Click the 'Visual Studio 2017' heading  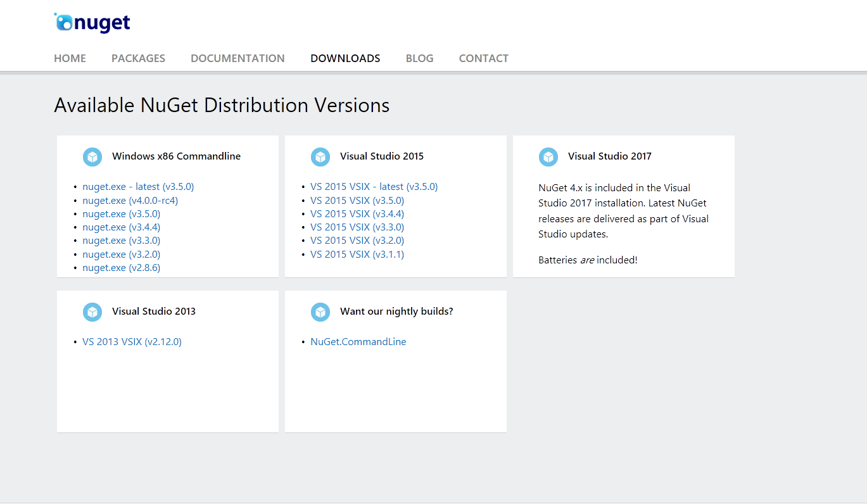coord(610,156)
